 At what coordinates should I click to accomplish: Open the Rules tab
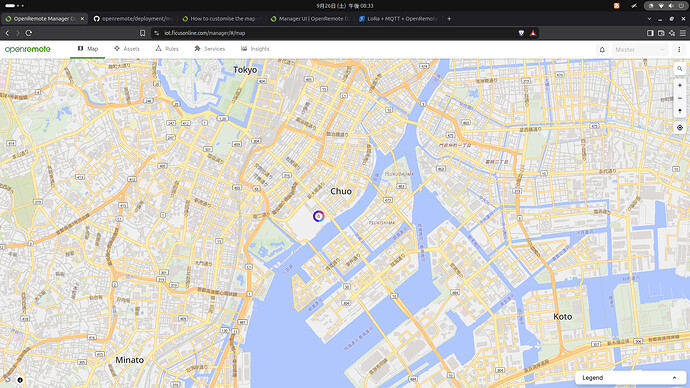point(167,49)
